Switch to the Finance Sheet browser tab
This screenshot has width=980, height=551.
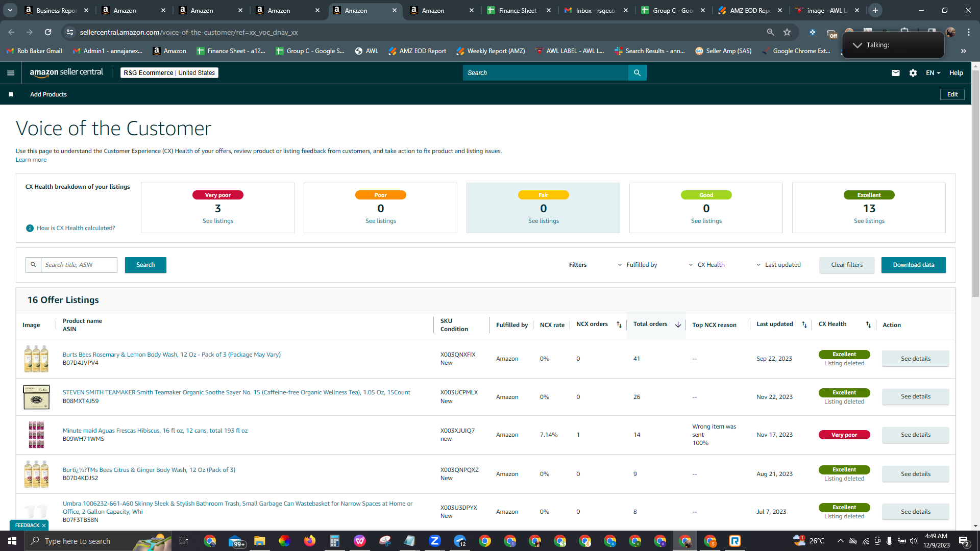point(519,10)
